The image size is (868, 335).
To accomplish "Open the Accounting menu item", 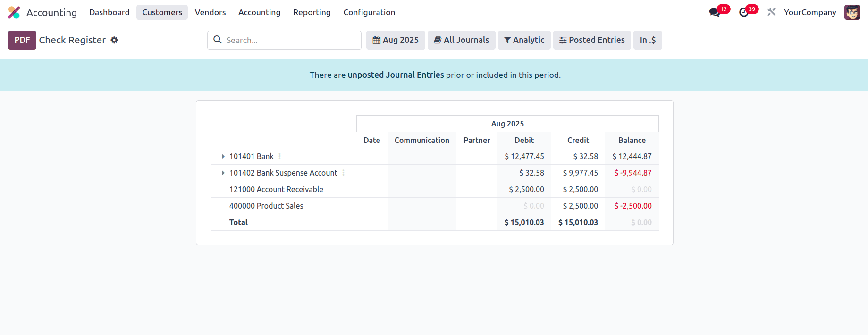I will point(259,12).
